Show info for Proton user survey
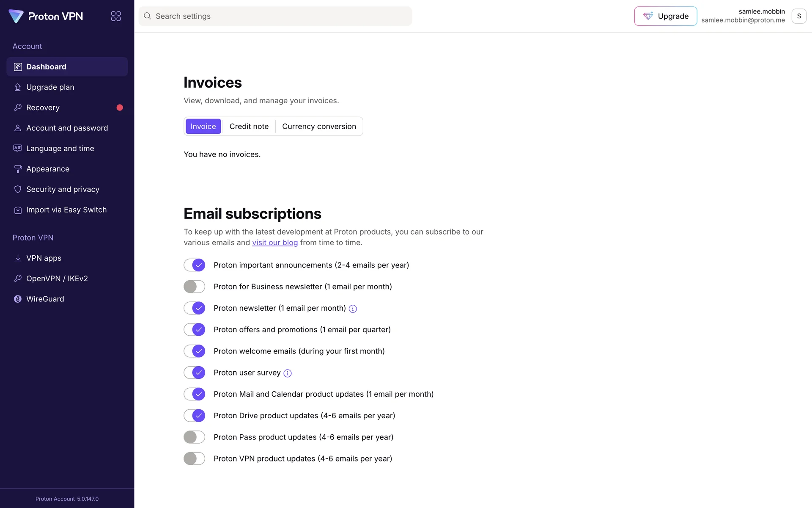This screenshot has width=812, height=508. coord(288,373)
